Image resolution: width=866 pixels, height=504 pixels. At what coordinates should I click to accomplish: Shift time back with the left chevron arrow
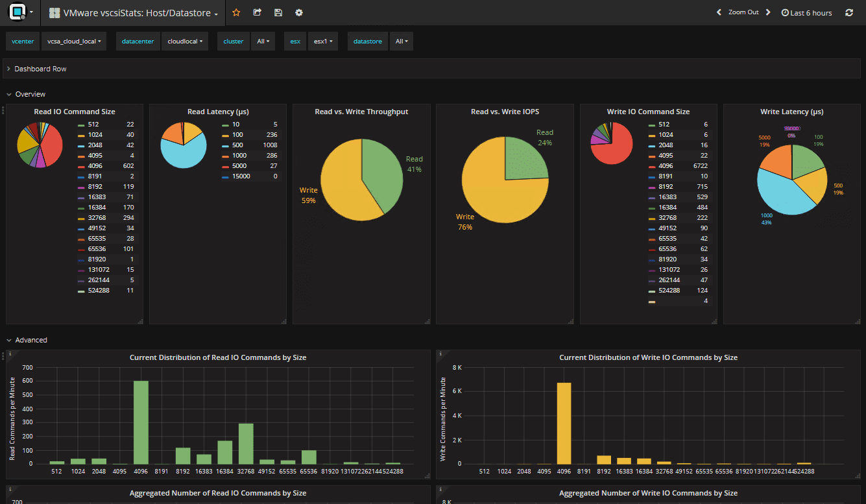[x=718, y=12]
